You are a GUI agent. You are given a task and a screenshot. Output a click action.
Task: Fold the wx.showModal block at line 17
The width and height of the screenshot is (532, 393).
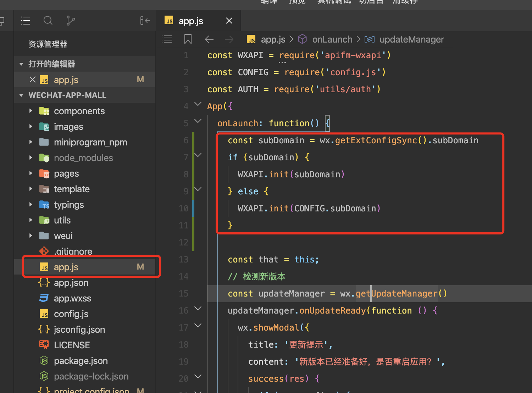point(198,325)
